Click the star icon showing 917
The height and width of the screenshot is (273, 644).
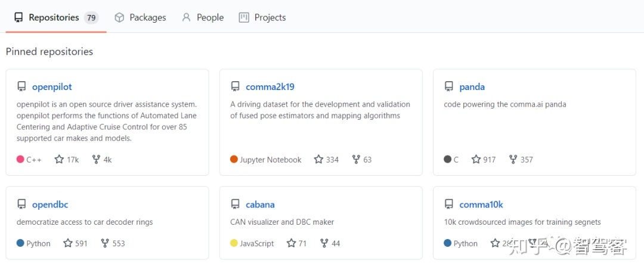(476, 159)
